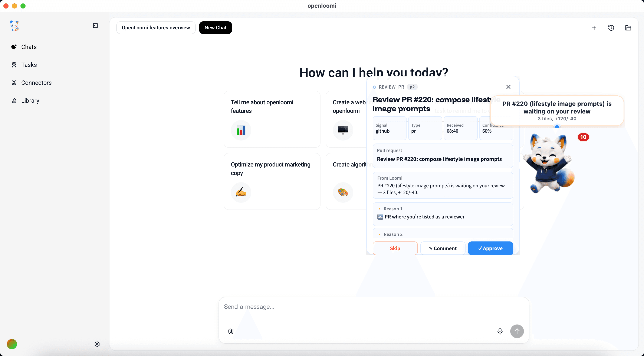Click the Tasks robot icon

point(14,65)
